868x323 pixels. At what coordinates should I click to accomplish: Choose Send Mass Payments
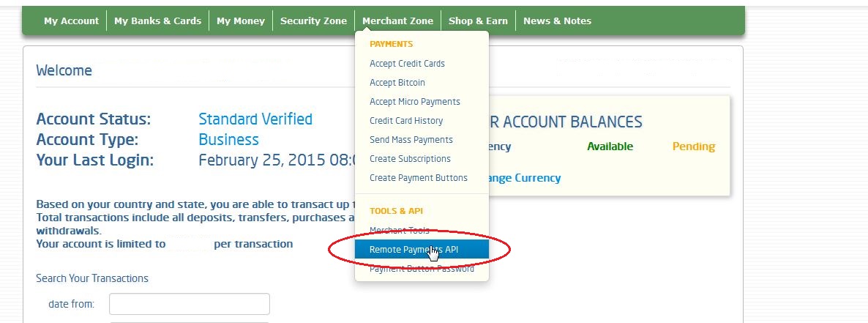(x=411, y=140)
